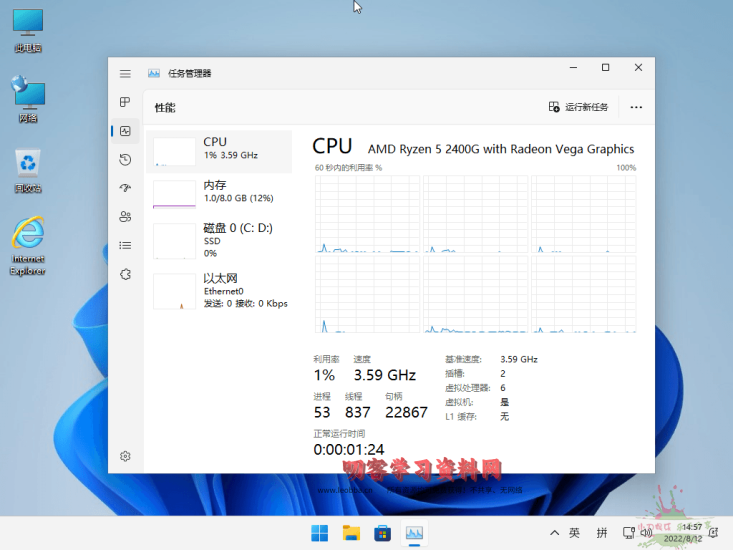This screenshot has height=550, width=733.
Task: Close the Task Manager window
Action: [x=638, y=68]
